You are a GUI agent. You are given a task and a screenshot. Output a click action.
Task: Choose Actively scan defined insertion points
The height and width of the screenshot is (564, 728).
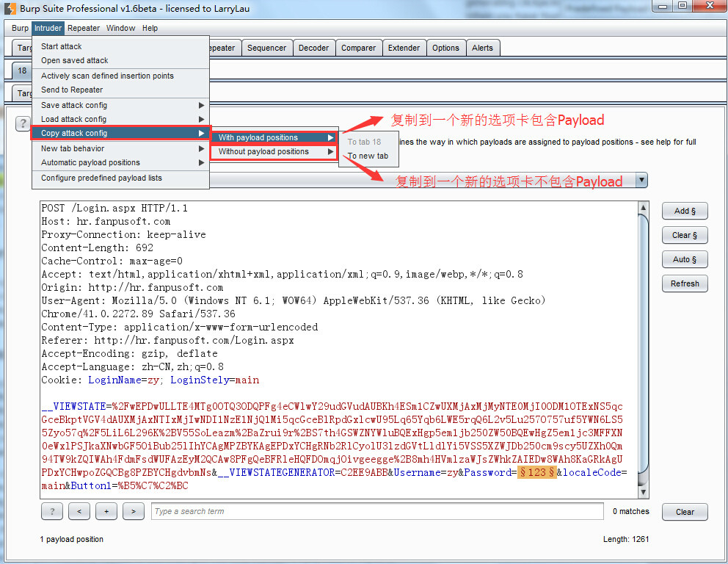[120, 76]
